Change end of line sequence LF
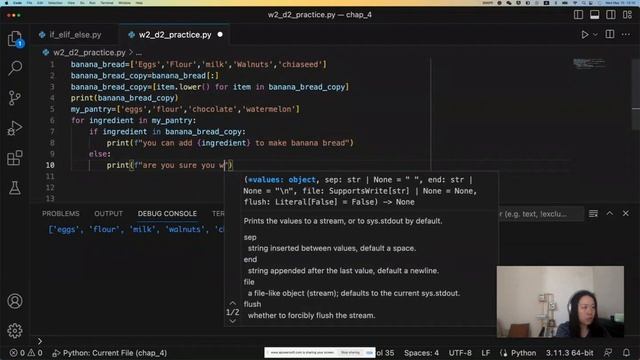 [485, 353]
